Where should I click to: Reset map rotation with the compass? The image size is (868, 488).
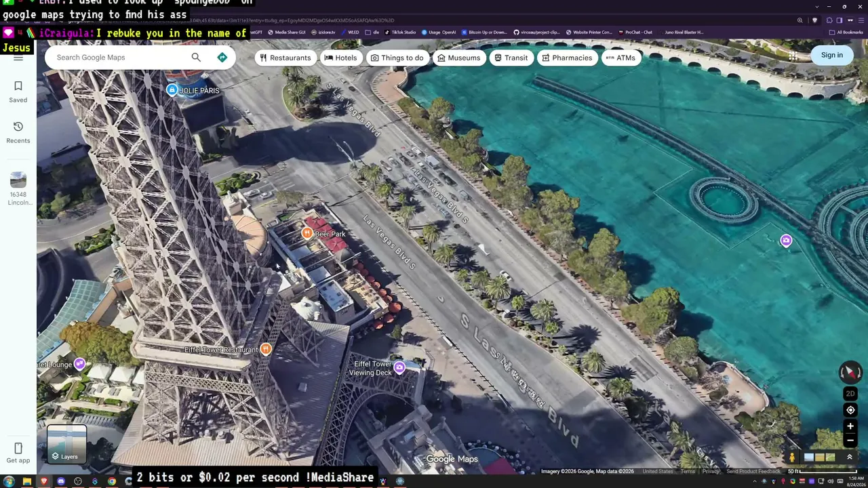point(850,372)
